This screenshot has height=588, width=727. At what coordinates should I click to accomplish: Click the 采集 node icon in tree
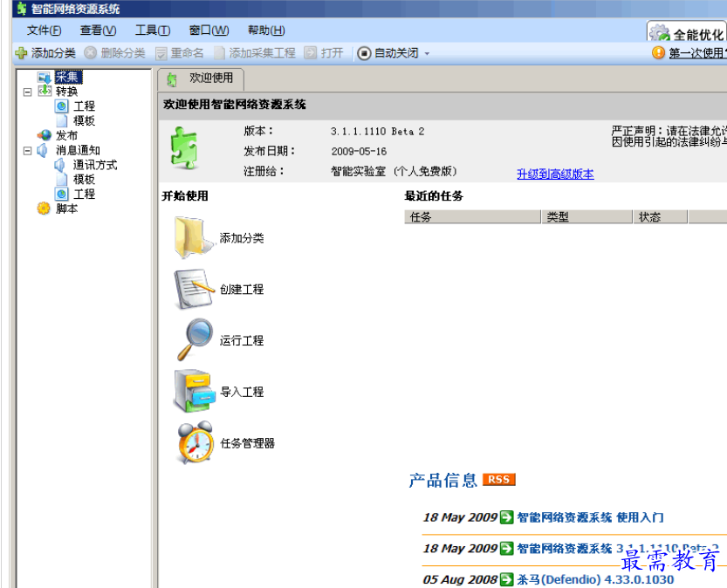point(45,78)
